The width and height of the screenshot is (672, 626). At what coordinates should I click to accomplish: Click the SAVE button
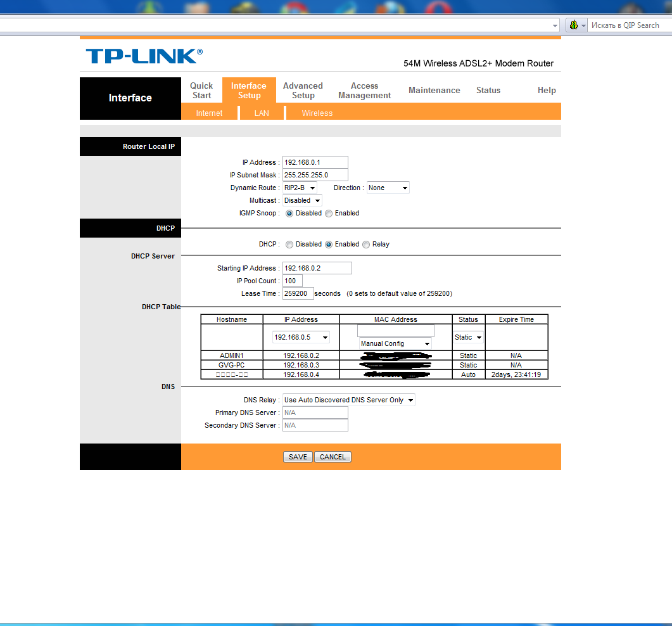tap(298, 457)
